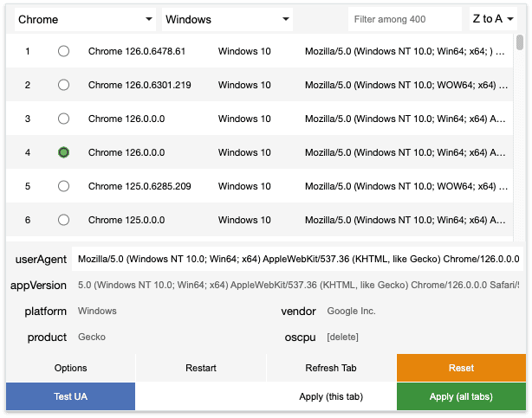The height and width of the screenshot is (418, 532).
Task: Click the oscpu field showing [delete]
Action: tap(423, 337)
